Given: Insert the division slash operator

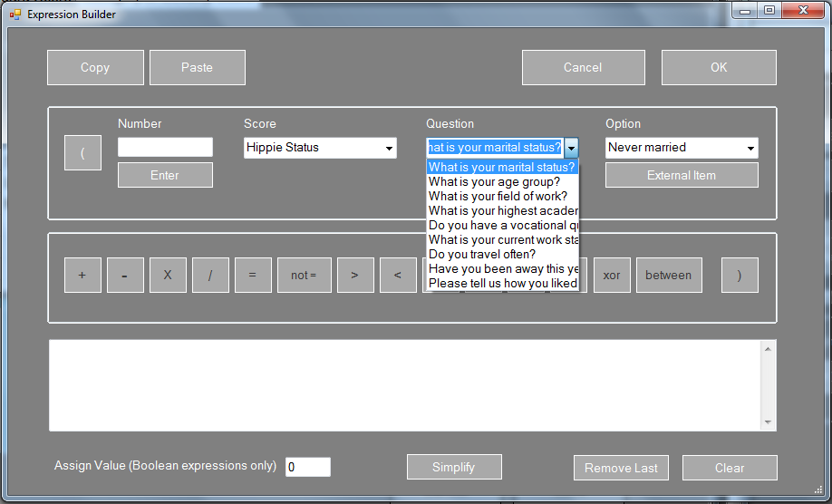Looking at the screenshot, I should point(210,276).
